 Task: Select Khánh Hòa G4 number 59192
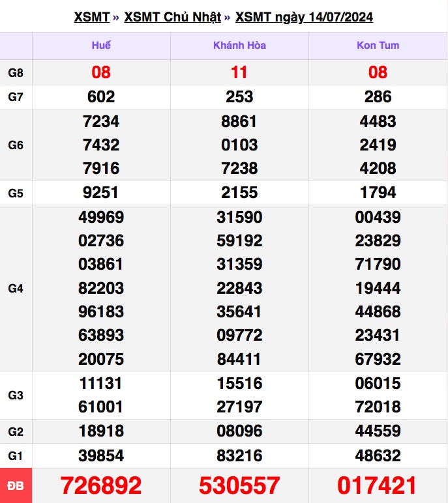(239, 240)
